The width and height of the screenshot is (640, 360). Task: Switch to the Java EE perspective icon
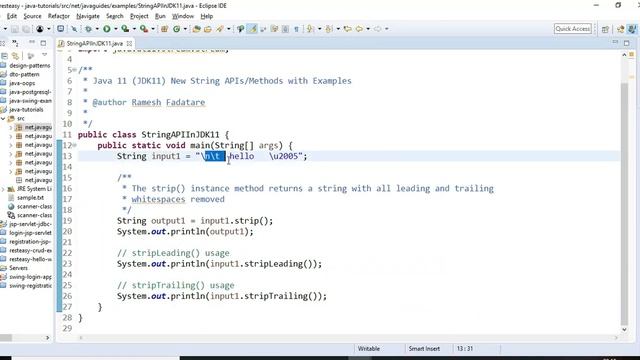click(621, 29)
